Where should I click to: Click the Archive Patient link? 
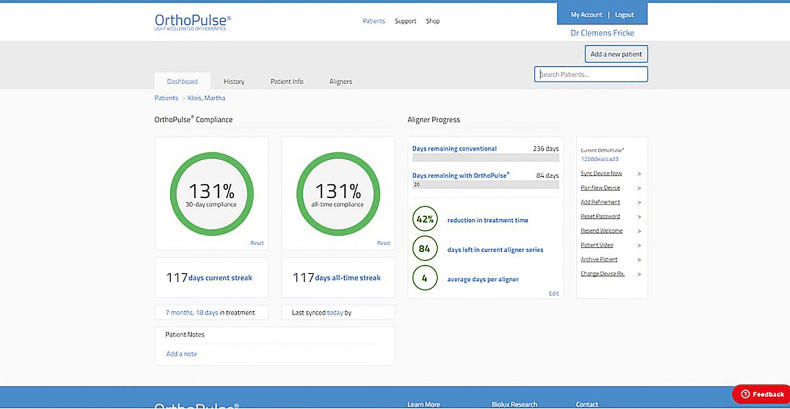[x=599, y=259]
